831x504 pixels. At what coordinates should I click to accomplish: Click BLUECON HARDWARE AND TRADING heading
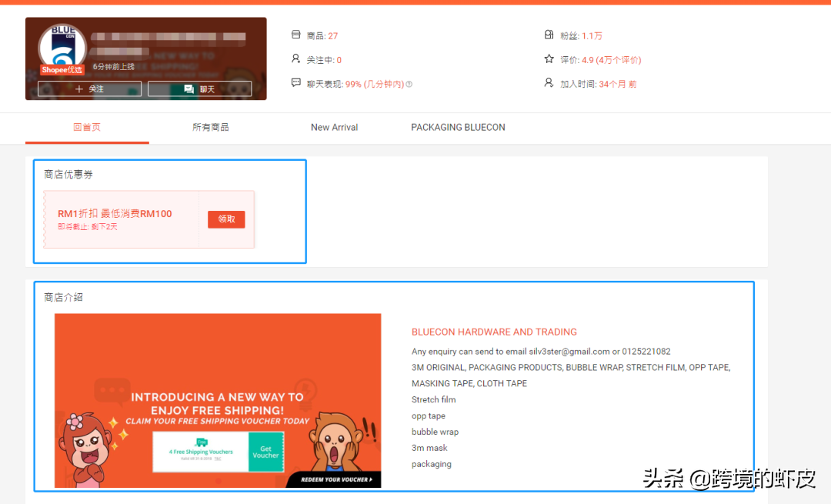coord(494,332)
